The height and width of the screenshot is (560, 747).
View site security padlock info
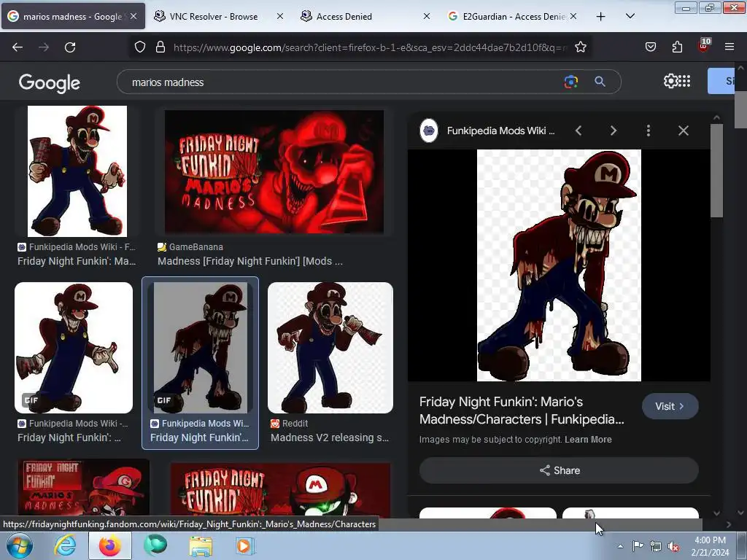click(160, 47)
